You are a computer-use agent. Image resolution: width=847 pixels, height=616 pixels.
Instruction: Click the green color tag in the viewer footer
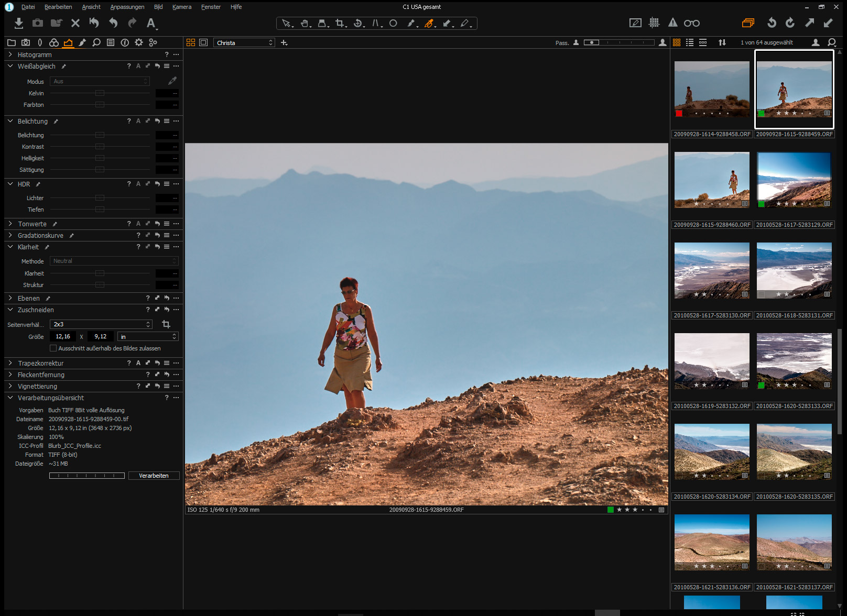pos(610,510)
